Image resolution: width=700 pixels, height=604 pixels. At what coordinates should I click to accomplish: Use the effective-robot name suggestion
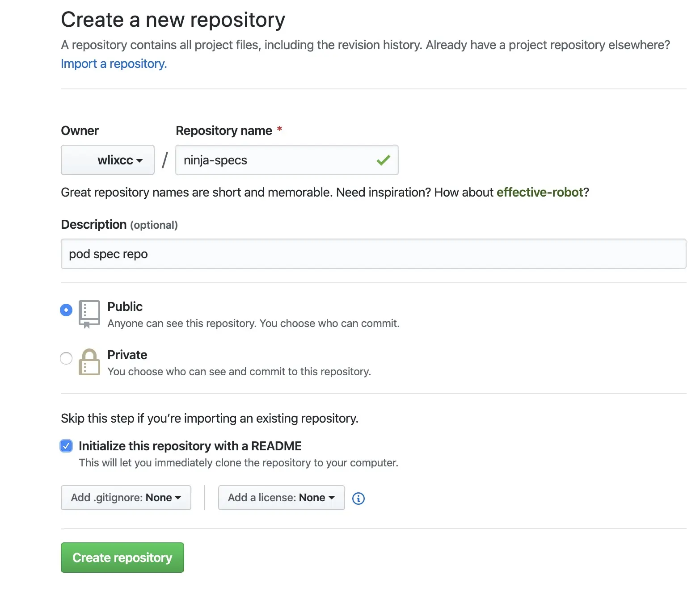540,193
